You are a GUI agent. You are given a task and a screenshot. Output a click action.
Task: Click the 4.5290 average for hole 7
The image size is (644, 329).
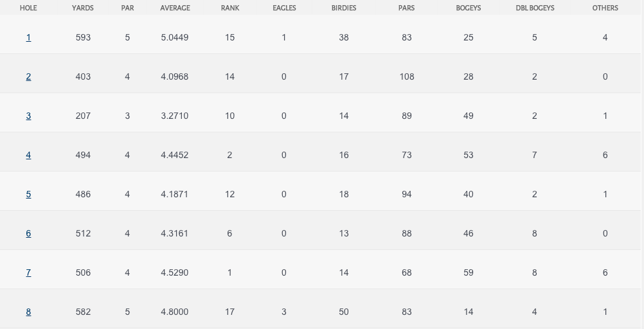pos(175,273)
